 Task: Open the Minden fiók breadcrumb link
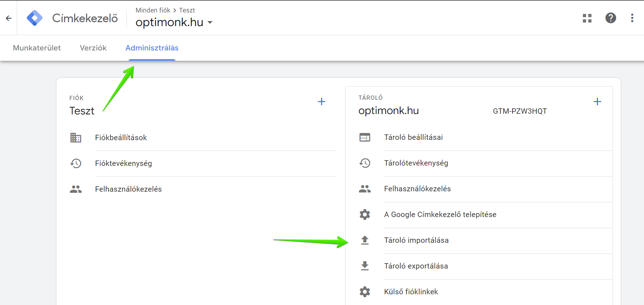[x=153, y=10]
